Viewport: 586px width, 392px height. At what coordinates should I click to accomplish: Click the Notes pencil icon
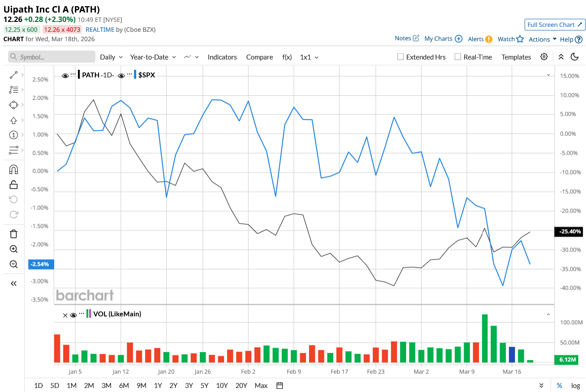[416, 38]
